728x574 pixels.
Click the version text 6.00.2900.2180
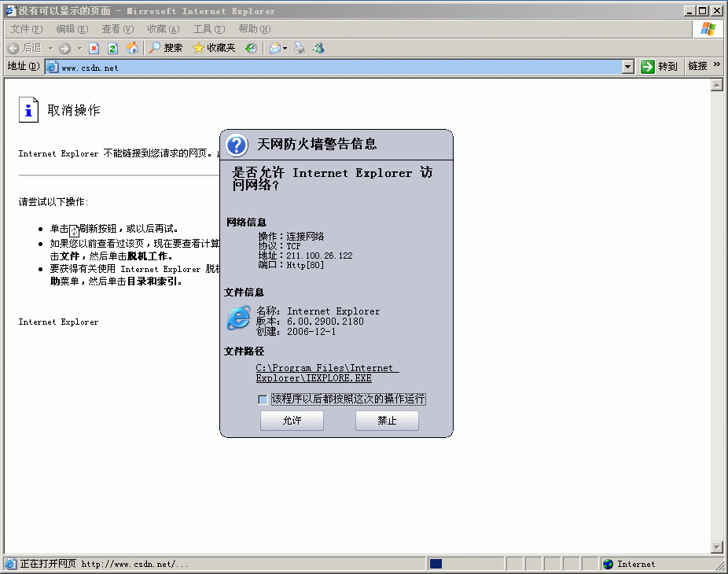325,322
